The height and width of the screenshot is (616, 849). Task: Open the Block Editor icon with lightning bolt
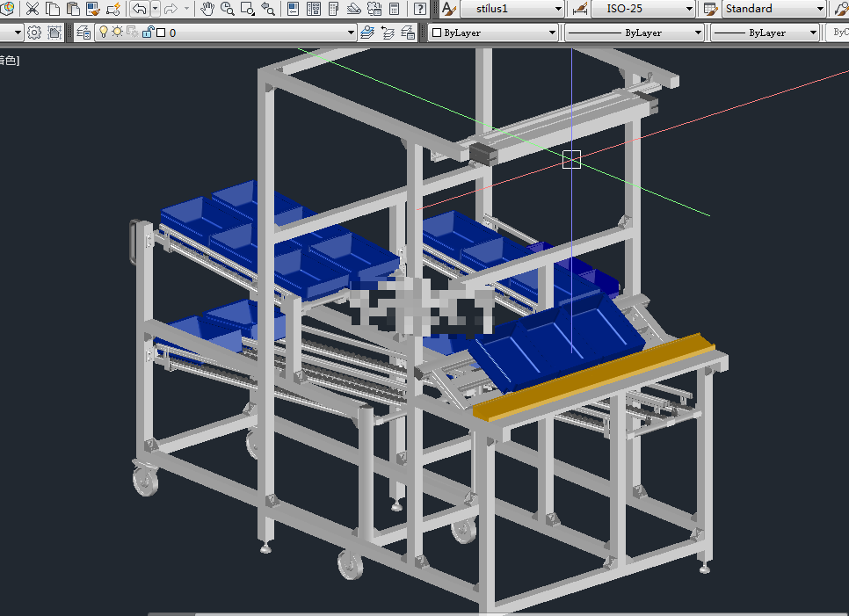[113, 9]
